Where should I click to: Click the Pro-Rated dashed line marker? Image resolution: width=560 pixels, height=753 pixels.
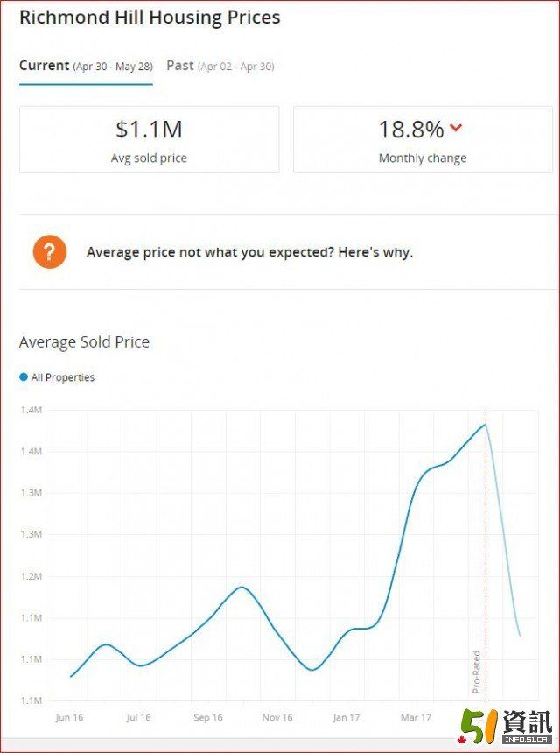tap(486, 613)
